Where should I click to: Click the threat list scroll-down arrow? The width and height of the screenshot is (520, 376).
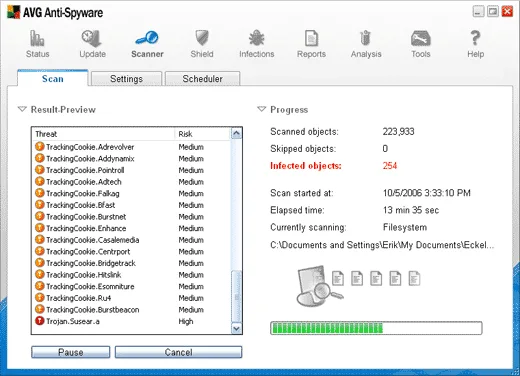(236, 329)
